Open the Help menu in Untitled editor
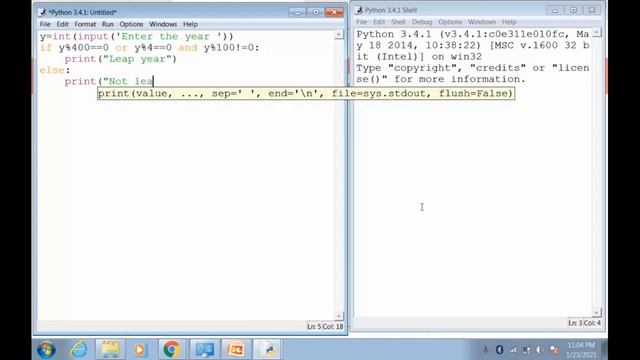Viewport: 640px width, 360px height. (190, 24)
